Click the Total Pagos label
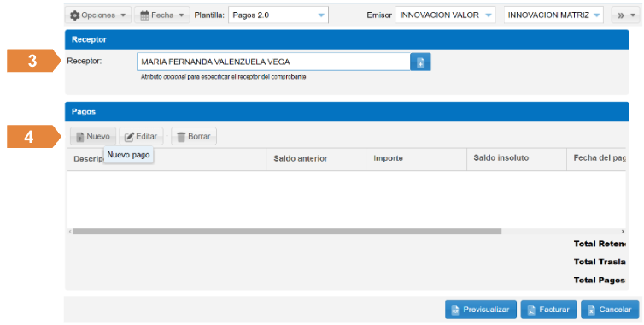 pyautogui.click(x=600, y=281)
